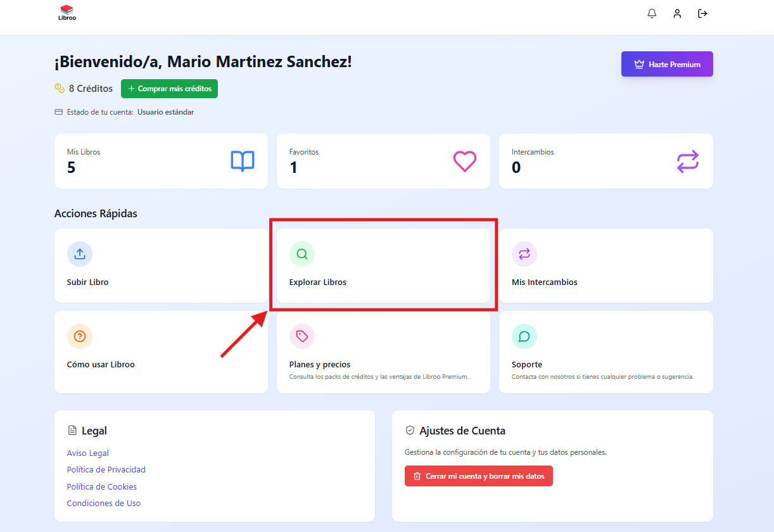Click the chat bubble Soporte icon

tap(524, 336)
